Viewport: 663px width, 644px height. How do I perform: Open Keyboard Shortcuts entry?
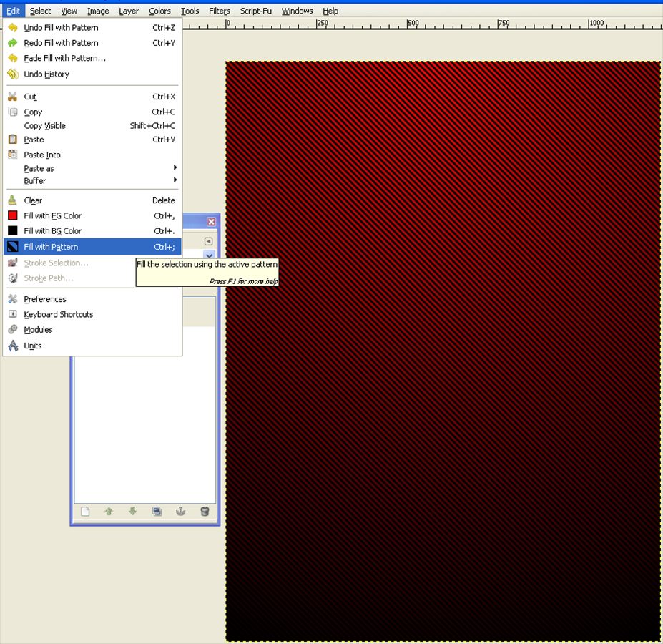[x=58, y=314]
